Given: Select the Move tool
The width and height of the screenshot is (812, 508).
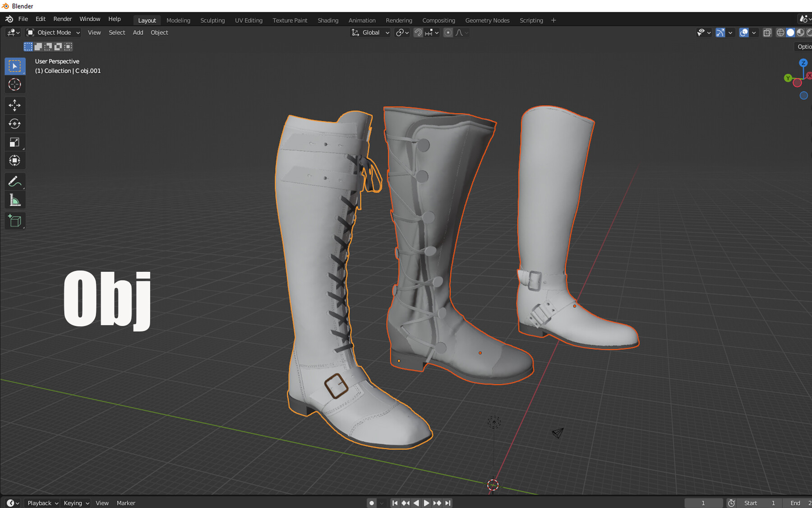Looking at the screenshot, I should tap(15, 105).
